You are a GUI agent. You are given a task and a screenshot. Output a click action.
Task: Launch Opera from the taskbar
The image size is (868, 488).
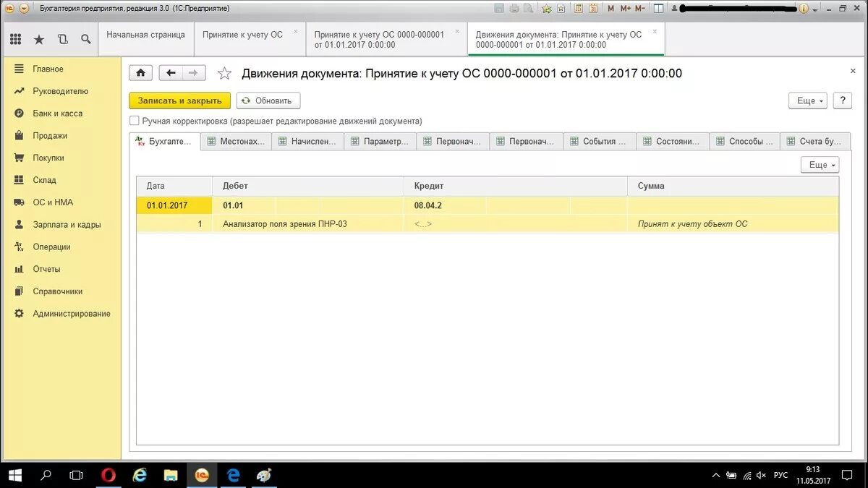tap(109, 475)
